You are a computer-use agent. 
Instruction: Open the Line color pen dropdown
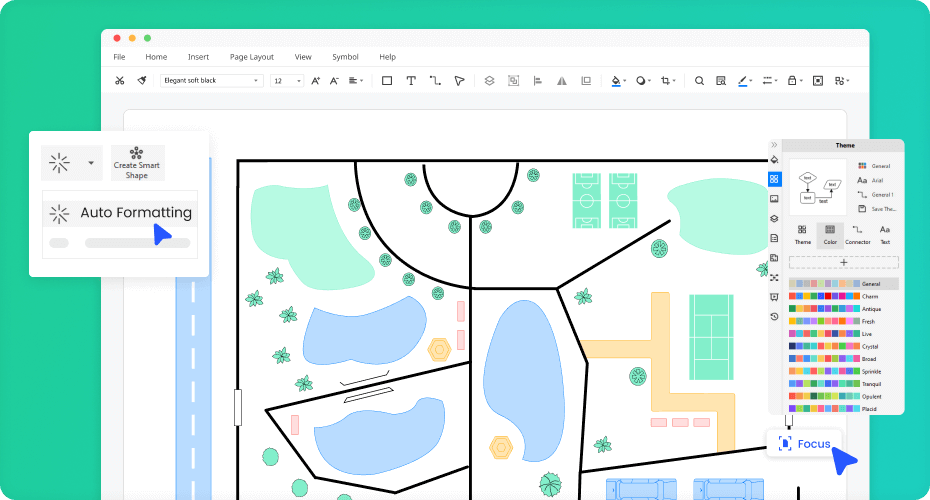[x=745, y=81]
